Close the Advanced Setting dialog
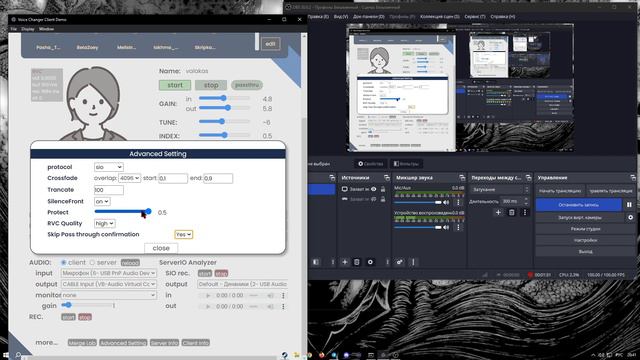 tap(161, 248)
